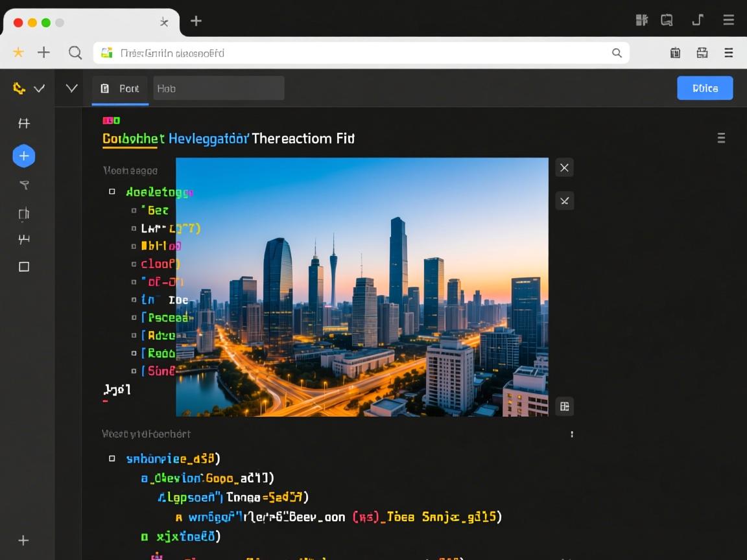Screen dimensions: 747x560
Task: Switch to the Hob tab
Action: click(x=218, y=89)
